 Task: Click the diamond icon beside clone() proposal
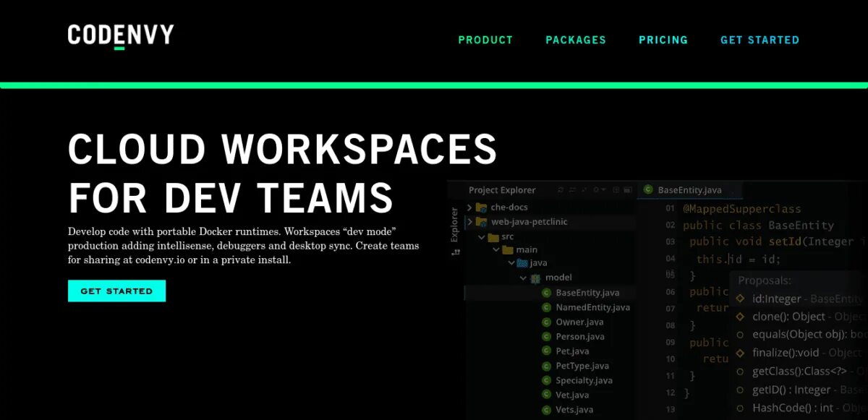[x=740, y=317]
